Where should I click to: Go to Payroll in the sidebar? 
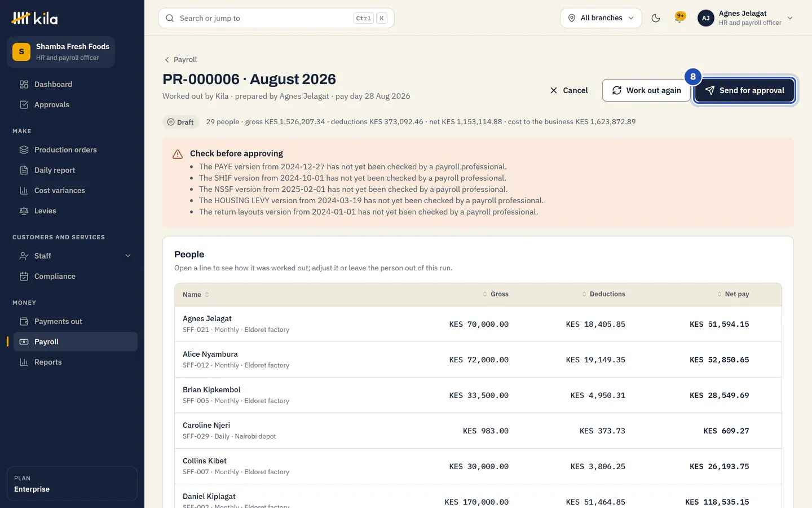point(76,341)
